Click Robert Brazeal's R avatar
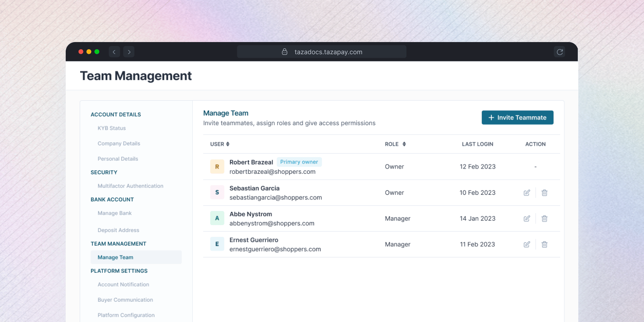Image resolution: width=644 pixels, height=322 pixels. (217, 167)
